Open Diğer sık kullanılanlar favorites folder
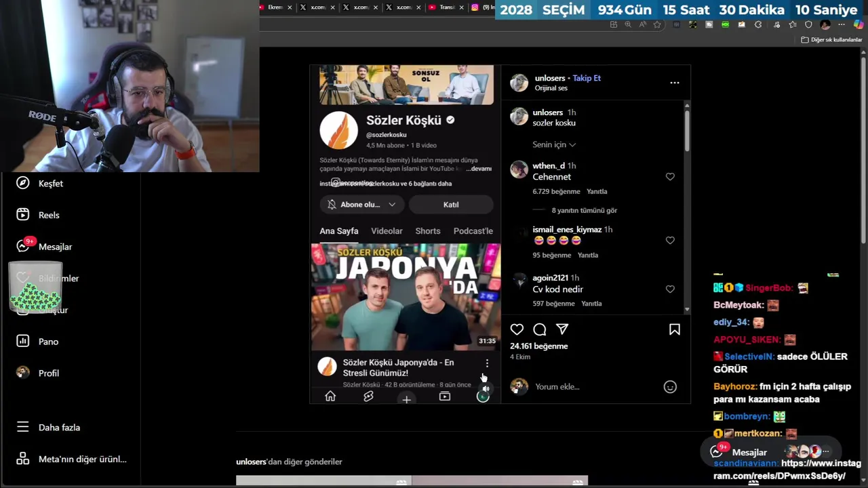This screenshot has height=488, width=868. tap(831, 40)
